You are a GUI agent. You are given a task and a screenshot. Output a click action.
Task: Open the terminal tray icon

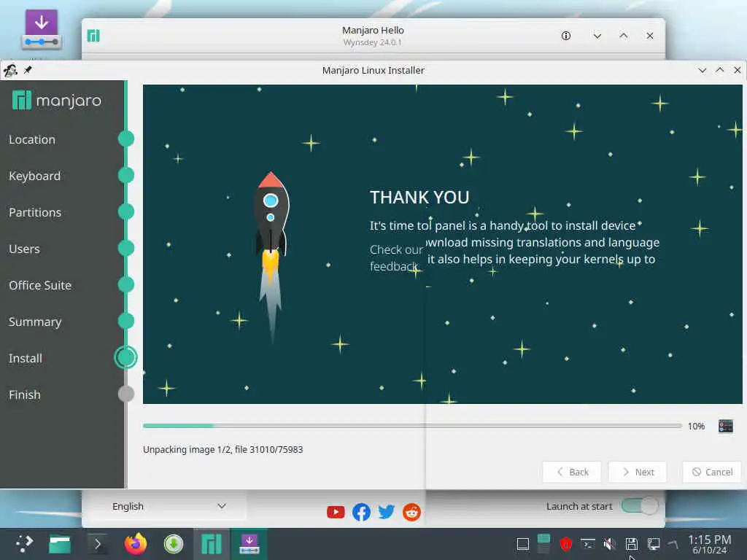[x=587, y=544]
